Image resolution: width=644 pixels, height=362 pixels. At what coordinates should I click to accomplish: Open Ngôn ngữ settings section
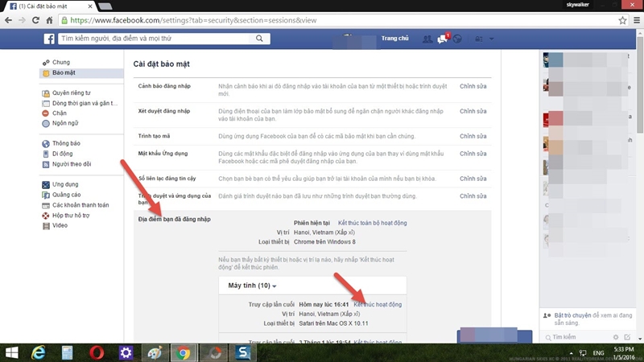[65, 123]
